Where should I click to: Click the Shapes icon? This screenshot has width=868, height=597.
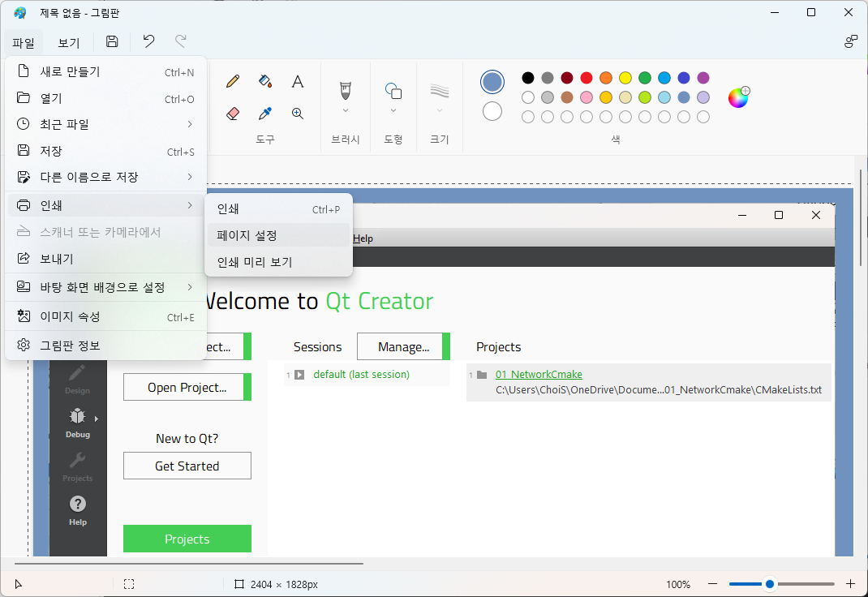click(x=393, y=91)
